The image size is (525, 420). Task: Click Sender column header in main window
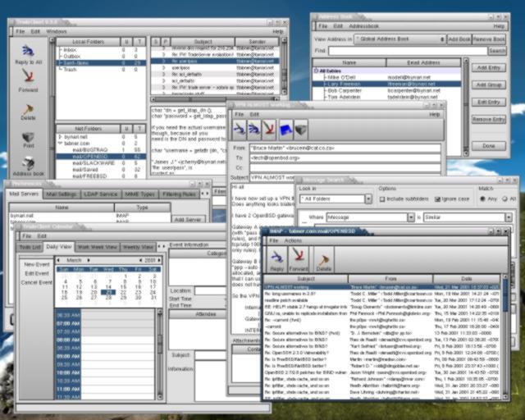click(x=257, y=42)
